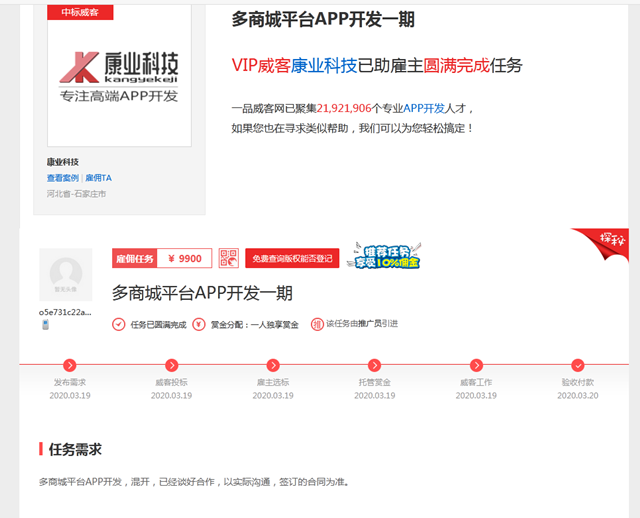This screenshot has width=640, height=518.
Task: Select the 威客工作 timeline step marker
Action: click(476, 365)
